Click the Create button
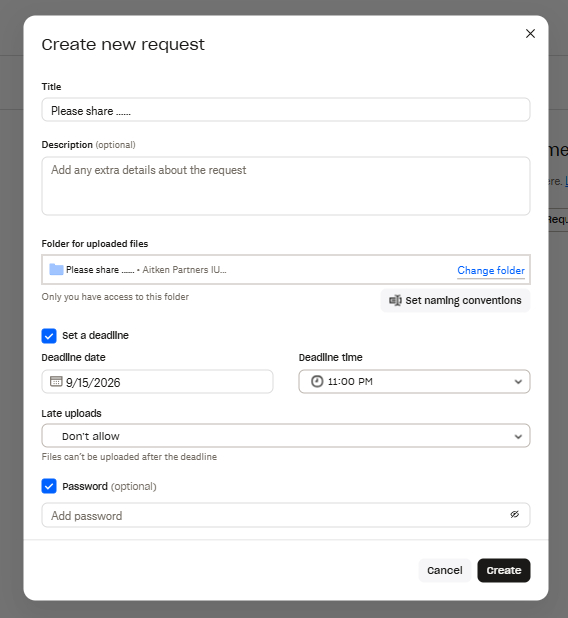This screenshot has width=568, height=618. pyautogui.click(x=504, y=570)
